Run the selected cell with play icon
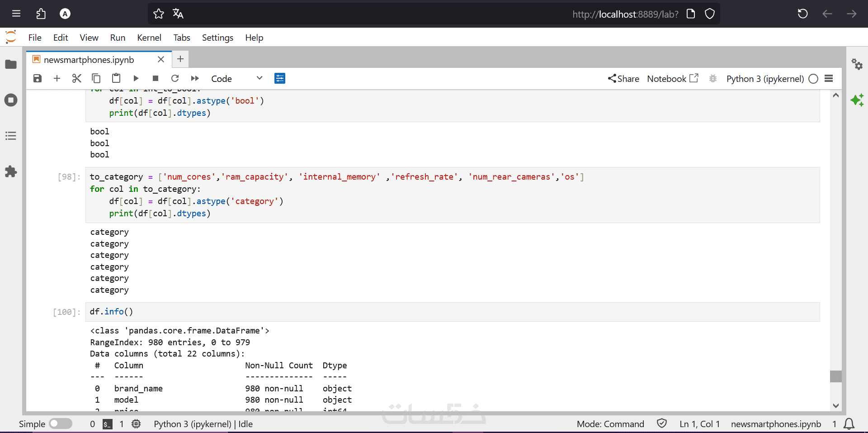This screenshot has width=868, height=433. pos(136,79)
